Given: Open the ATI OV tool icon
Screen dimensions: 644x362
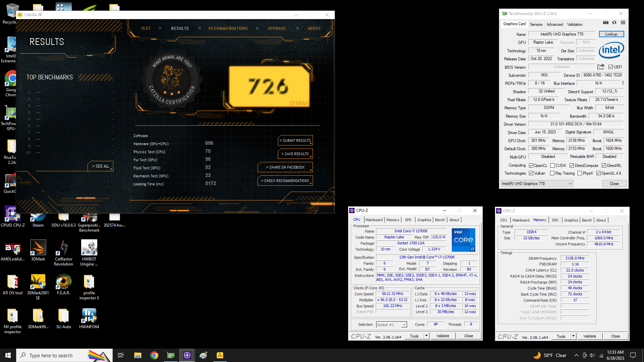Looking at the screenshot, I should click(x=12, y=285).
